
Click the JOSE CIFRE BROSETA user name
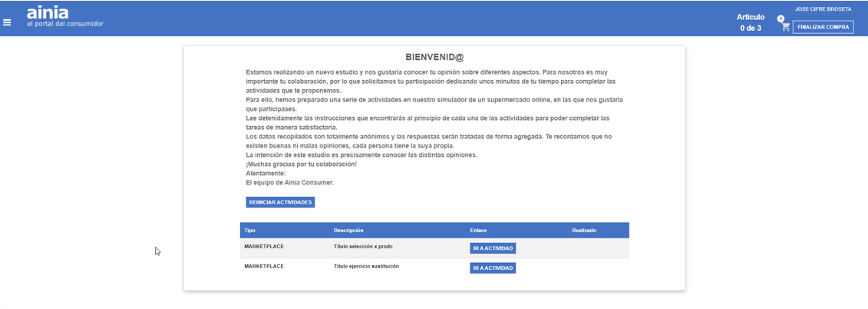pos(823,9)
